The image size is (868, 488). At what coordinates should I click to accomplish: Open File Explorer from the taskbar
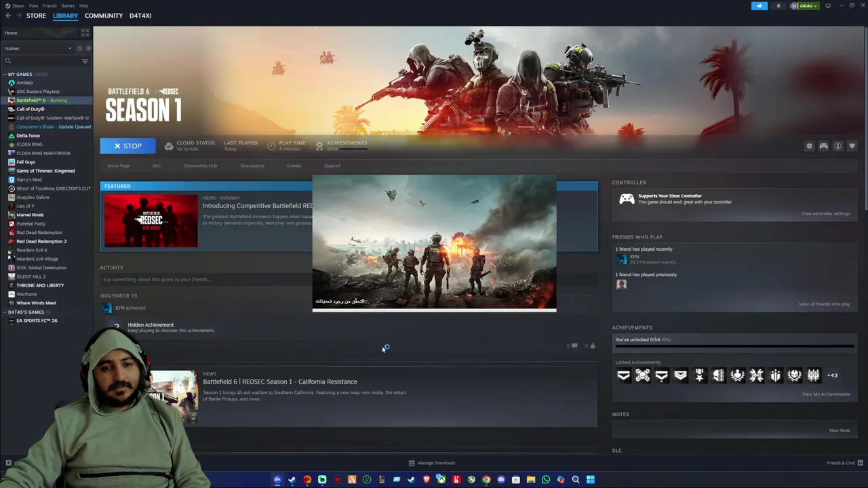point(531,479)
